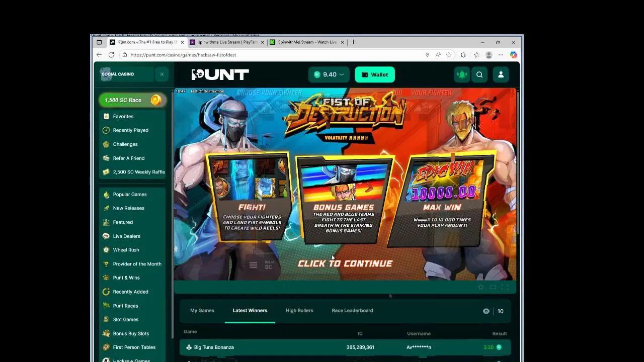Click the Max Win feature card
644x362 pixels.
(443, 200)
